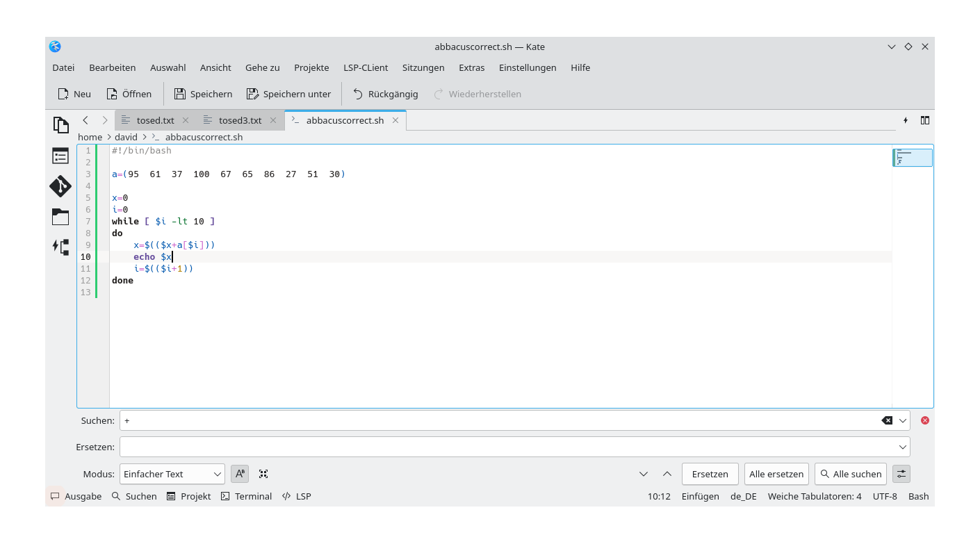Close the search bar with red icon

point(925,420)
